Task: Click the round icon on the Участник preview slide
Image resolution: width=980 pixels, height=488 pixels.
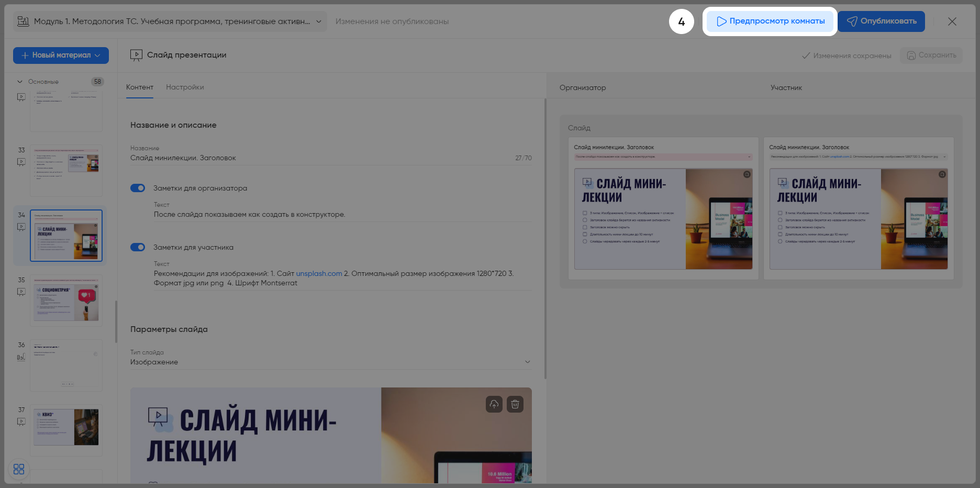Action: point(942,174)
